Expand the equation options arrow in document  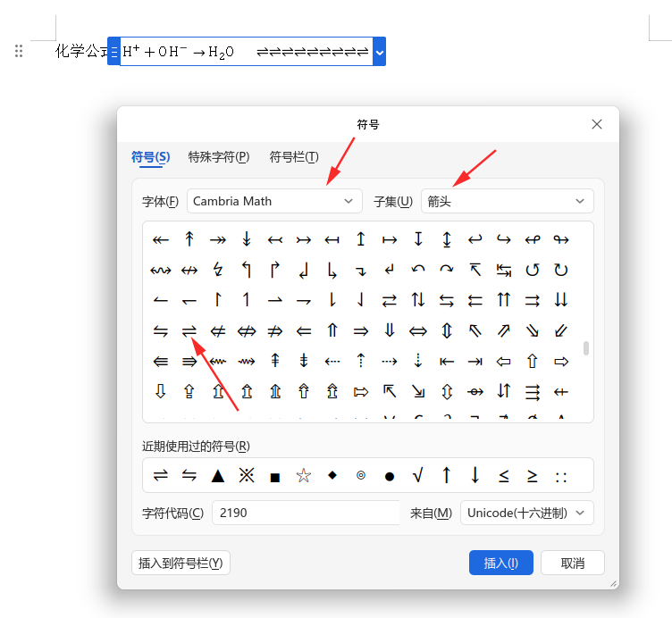pyautogui.click(x=379, y=52)
